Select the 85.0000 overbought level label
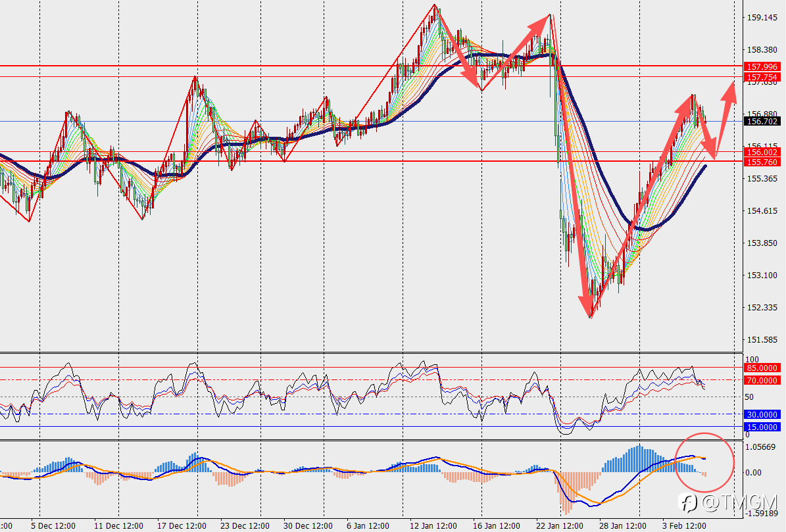 pos(762,368)
